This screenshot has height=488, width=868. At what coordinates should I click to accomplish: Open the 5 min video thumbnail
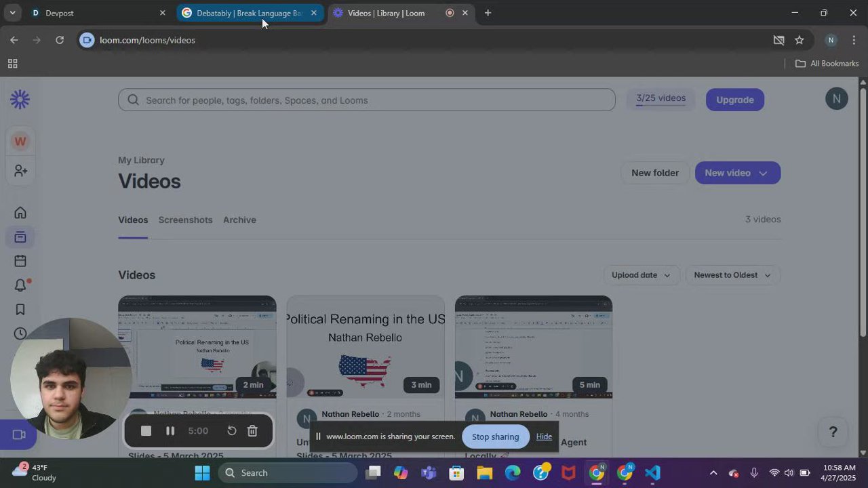(534, 347)
